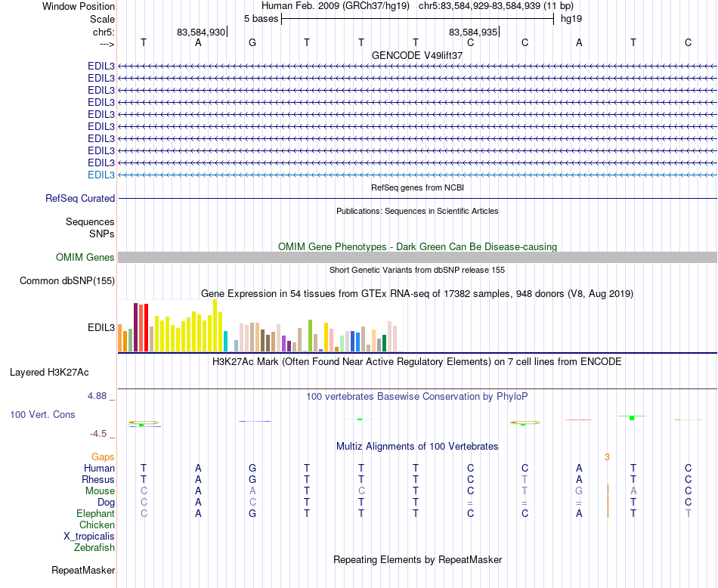Click base G in the chr5 sequence row
Viewport: 718px width, 588px height.
click(x=252, y=42)
